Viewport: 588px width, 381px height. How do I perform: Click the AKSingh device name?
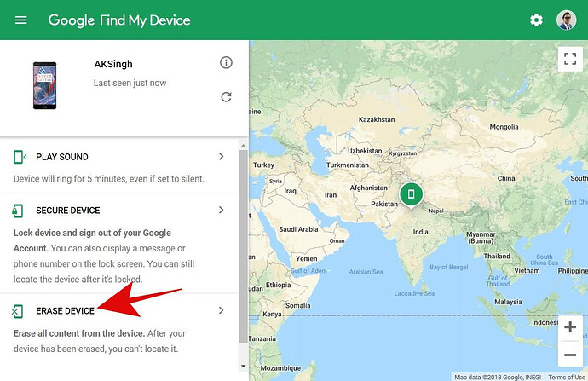pos(113,64)
